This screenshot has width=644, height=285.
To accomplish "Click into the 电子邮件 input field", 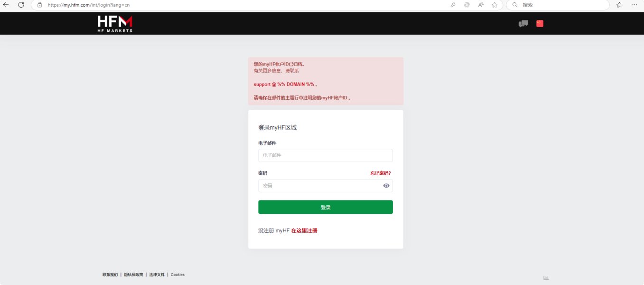I will click(x=326, y=155).
